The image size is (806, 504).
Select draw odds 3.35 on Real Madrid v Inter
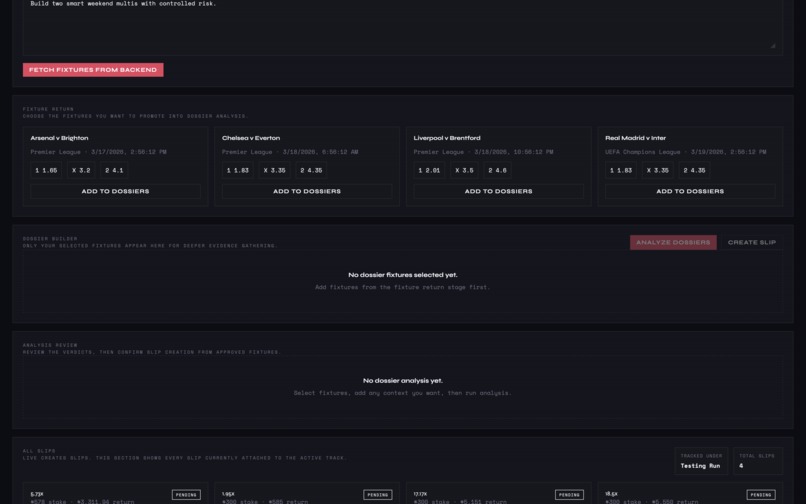(x=657, y=170)
